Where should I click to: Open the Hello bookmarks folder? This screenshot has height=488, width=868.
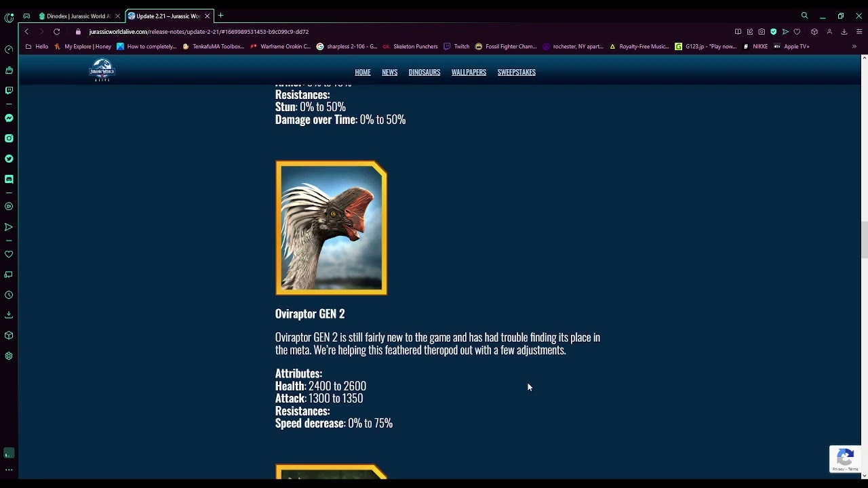point(37,47)
